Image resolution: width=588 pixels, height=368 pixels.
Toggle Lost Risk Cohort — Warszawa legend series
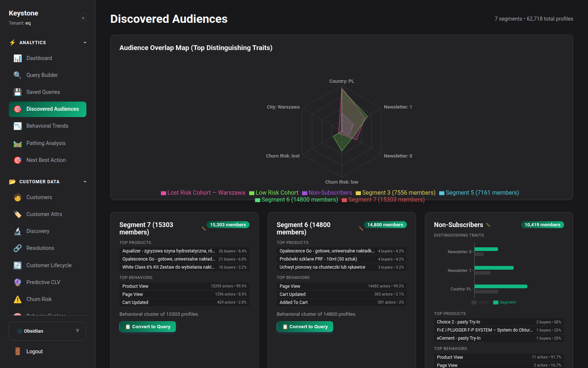pyautogui.click(x=203, y=193)
